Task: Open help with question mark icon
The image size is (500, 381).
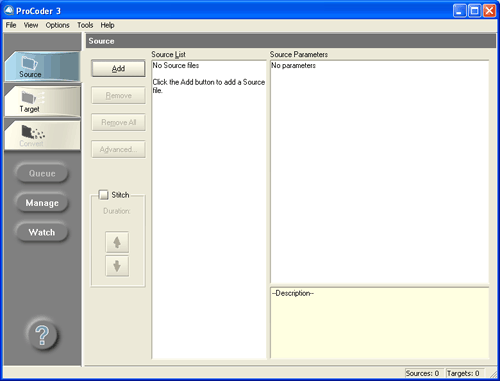Action: click(x=42, y=335)
